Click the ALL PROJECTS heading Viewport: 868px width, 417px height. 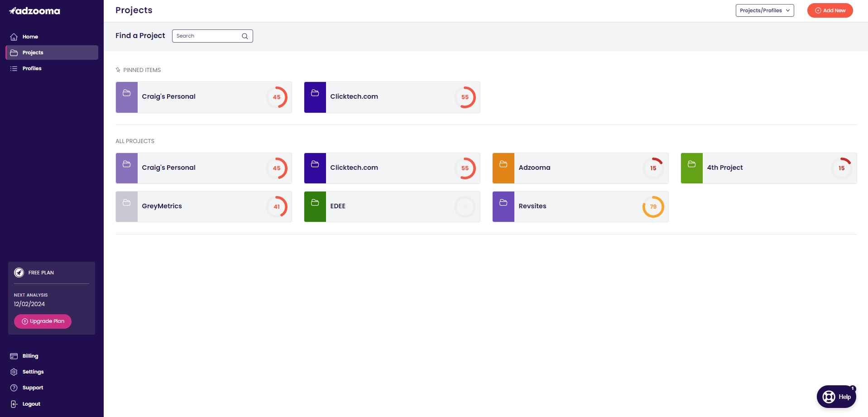click(x=135, y=141)
